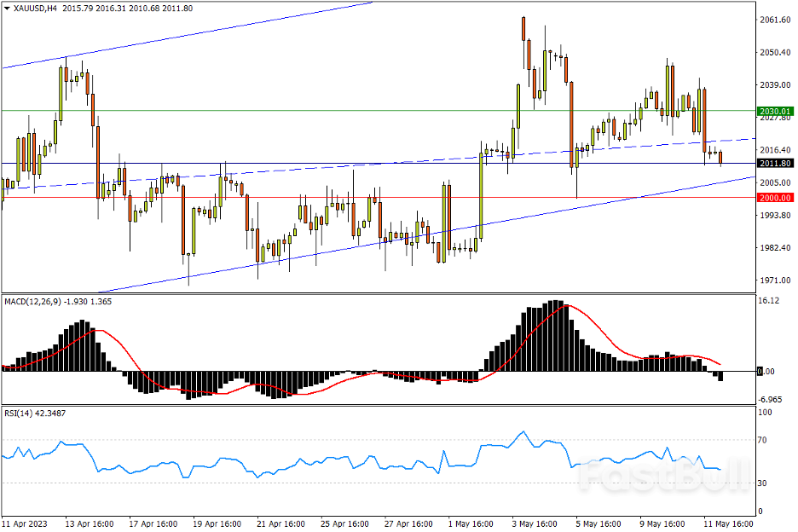Viewport: 798px width, 532px height.
Task: Select the 16.12 MACD scale value
Action: (x=768, y=301)
